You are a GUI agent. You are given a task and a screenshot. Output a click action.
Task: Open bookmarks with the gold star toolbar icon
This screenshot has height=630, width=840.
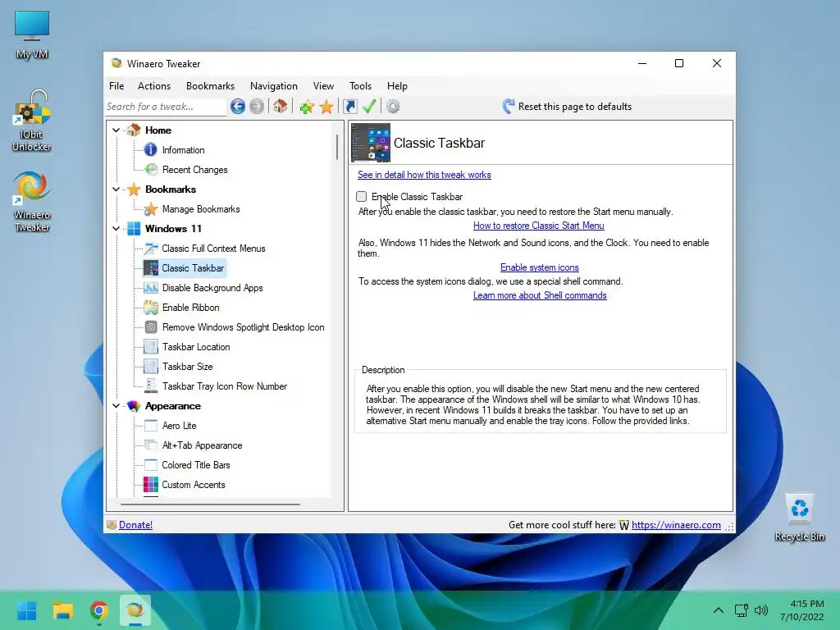coord(326,107)
